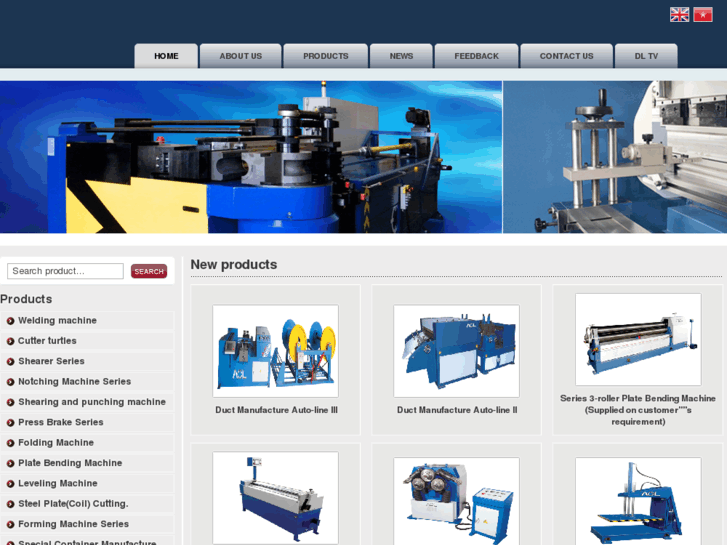Click bullet icon beside Press Brake Series

(10, 423)
